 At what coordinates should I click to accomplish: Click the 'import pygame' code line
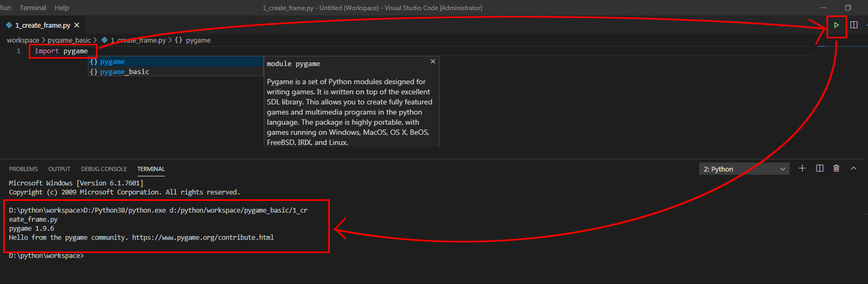tap(61, 51)
